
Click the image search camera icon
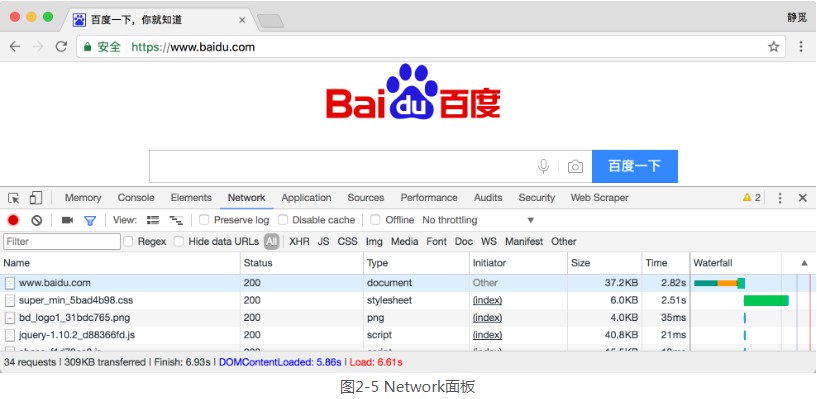pos(575,167)
